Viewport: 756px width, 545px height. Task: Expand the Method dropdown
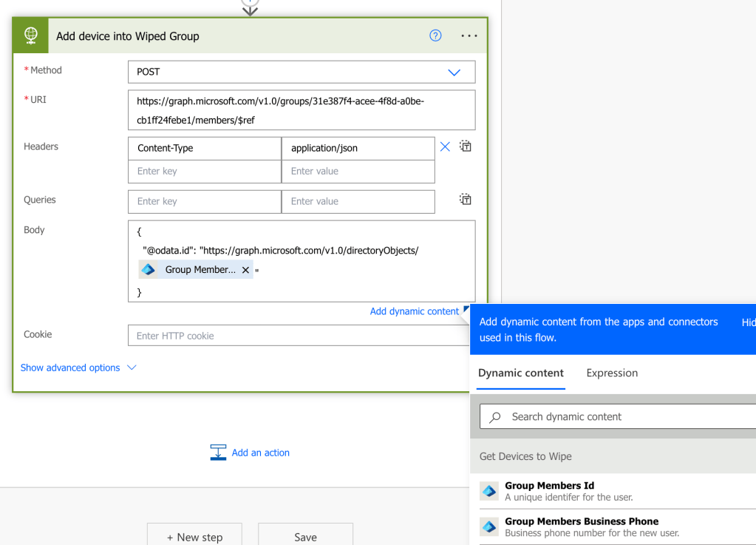454,72
